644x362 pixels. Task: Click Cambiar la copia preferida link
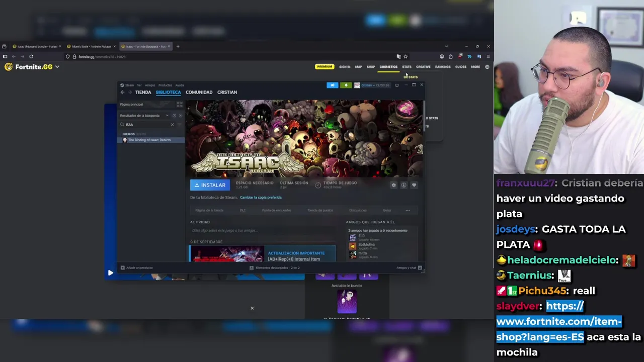261,198
